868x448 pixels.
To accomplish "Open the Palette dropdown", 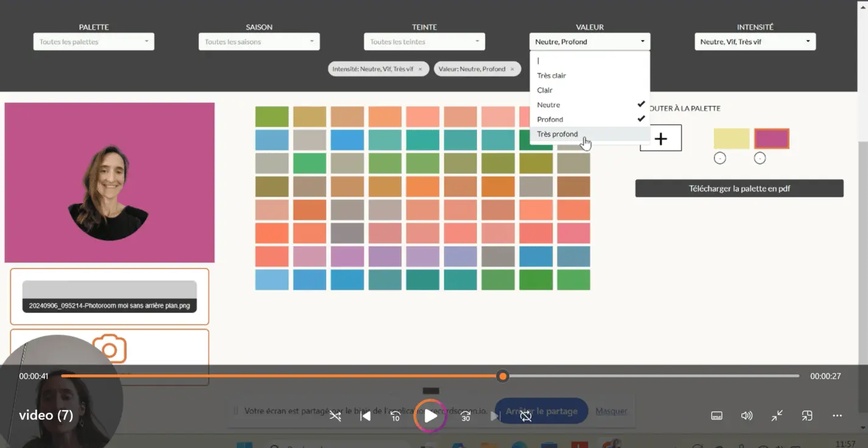I will pyautogui.click(x=94, y=42).
